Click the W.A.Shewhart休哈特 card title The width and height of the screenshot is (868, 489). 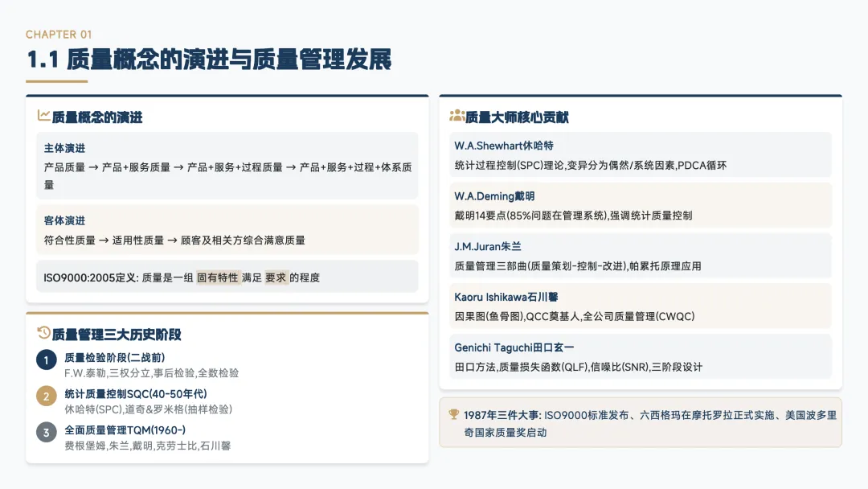[x=504, y=146]
